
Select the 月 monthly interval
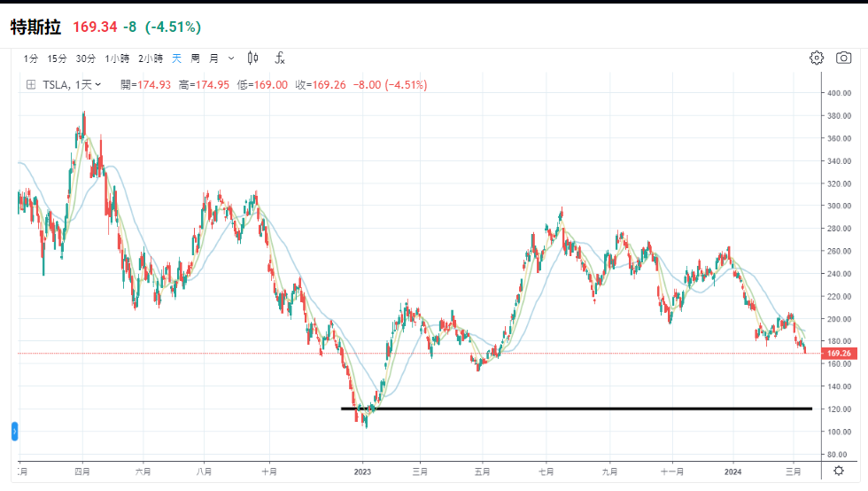[213, 58]
